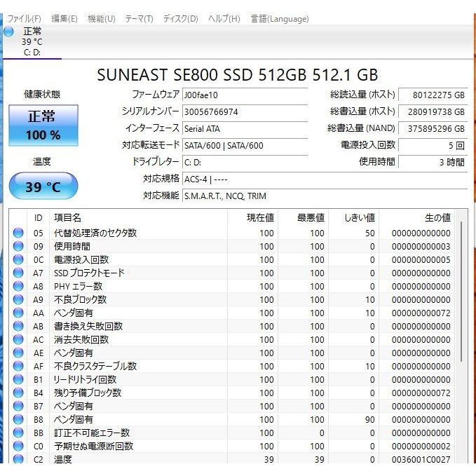
Task: Click the status orb for row A8 PHY エラー数
Action: coord(18,286)
